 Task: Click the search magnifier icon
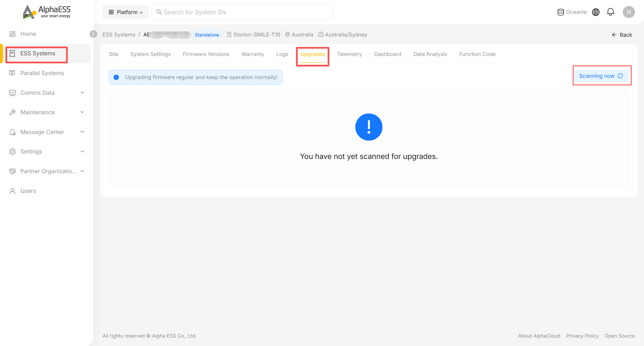click(159, 12)
